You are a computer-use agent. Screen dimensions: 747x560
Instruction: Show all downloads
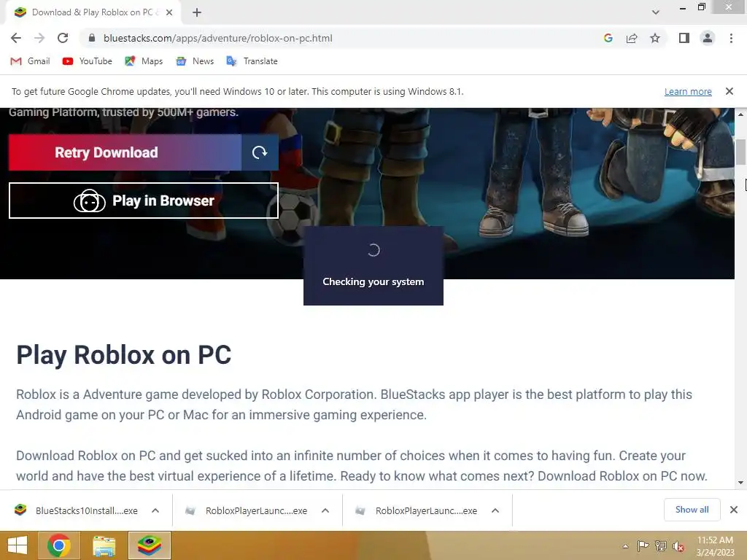tap(692, 510)
